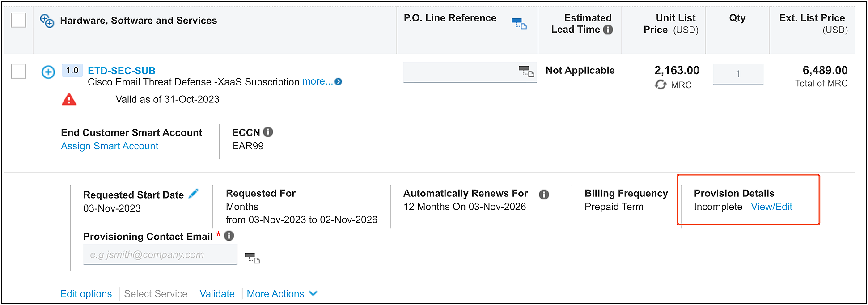Click the Qty input field

click(738, 74)
